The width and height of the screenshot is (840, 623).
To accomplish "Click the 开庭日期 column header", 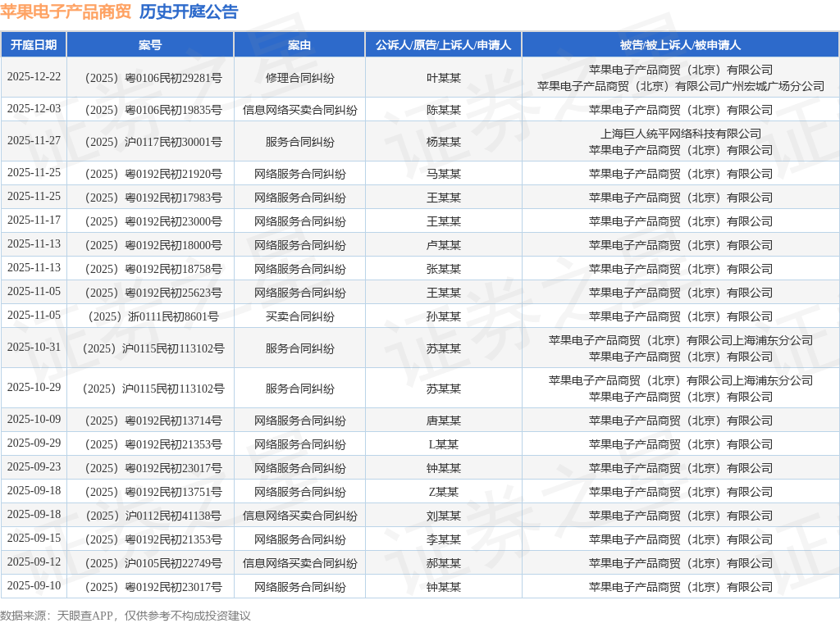I will coord(34,45).
